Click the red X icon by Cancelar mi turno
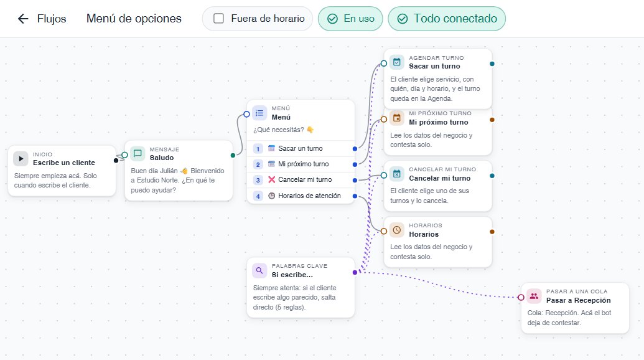 click(271, 179)
